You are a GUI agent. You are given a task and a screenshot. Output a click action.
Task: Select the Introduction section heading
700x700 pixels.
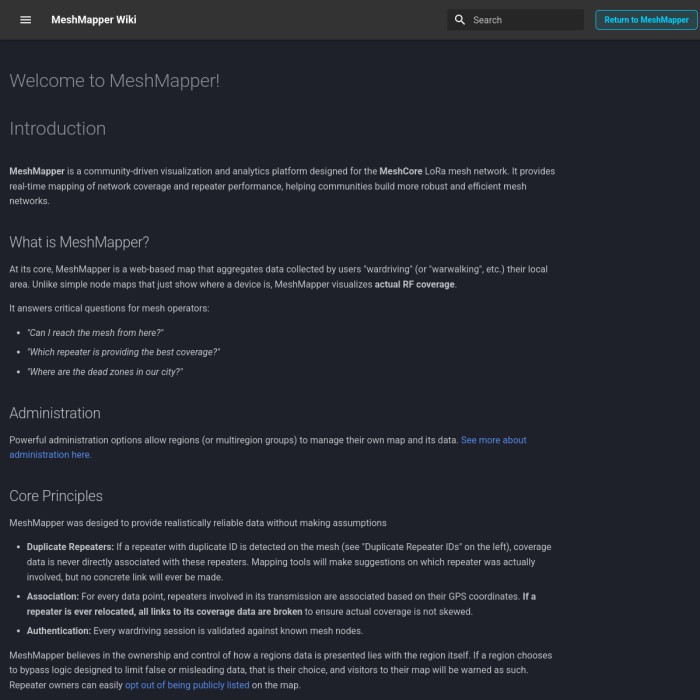(57, 128)
